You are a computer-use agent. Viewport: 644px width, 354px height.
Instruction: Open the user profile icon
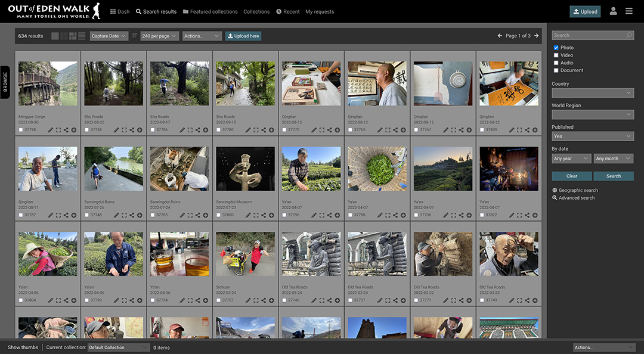[x=613, y=11]
